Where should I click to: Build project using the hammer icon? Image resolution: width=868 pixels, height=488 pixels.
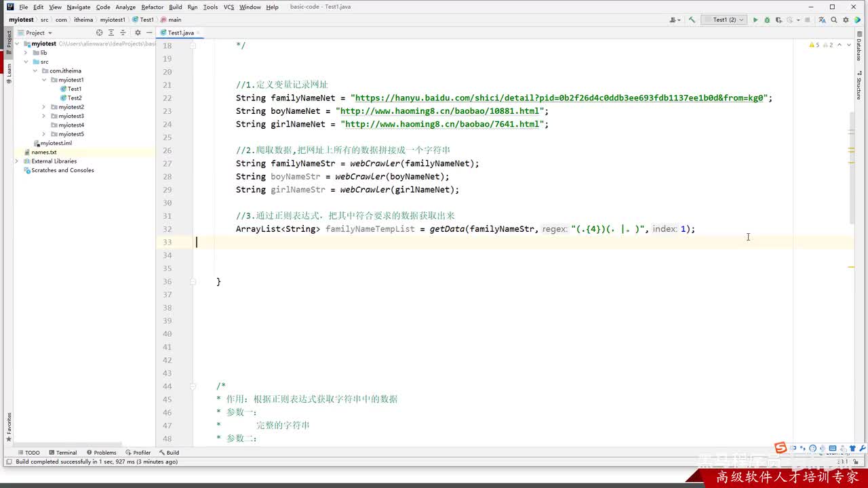[692, 20]
